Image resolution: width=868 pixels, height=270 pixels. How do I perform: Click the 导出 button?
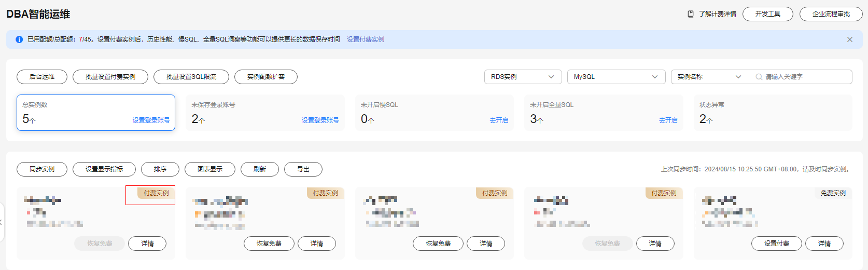click(303, 169)
